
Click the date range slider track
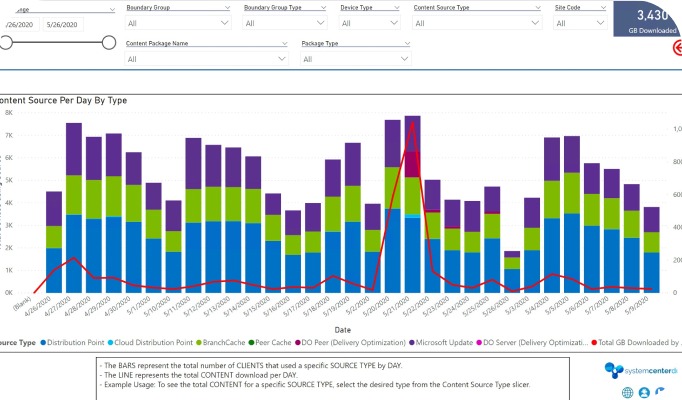pyautogui.click(x=57, y=43)
